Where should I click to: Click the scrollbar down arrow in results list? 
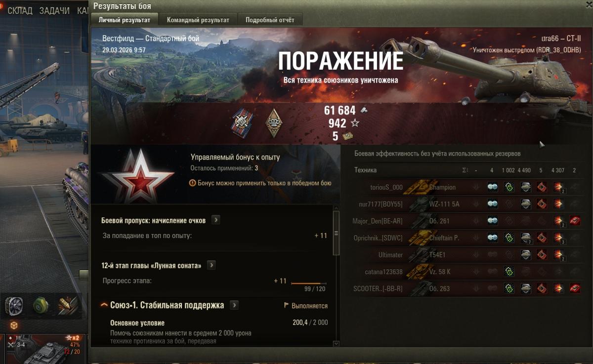pos(337,343)
